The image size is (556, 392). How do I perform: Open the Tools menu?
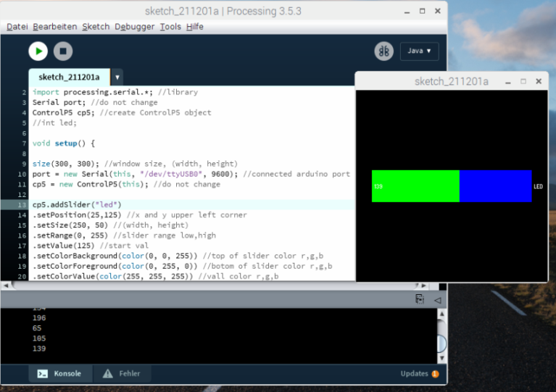click(x=170, y=26)
